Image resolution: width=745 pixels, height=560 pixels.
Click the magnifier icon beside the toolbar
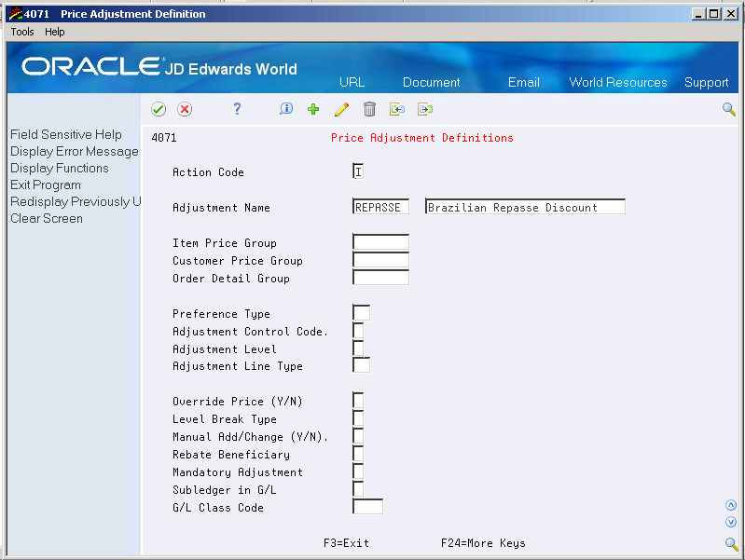(729, 109)
